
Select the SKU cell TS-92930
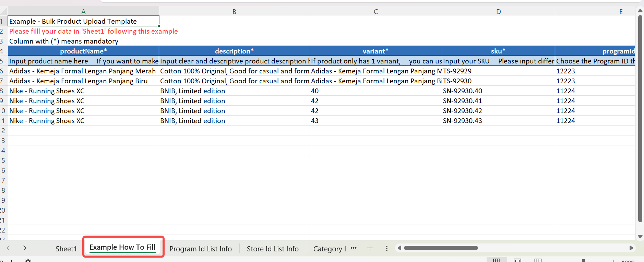(x=498, y=81)
